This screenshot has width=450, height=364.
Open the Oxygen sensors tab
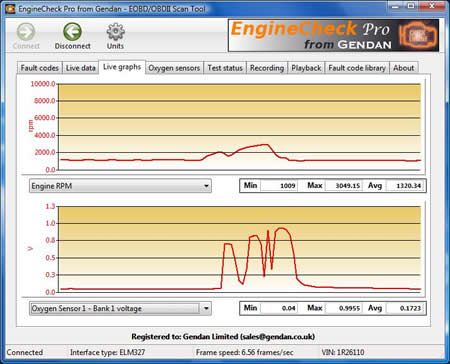tap(174, 68)
